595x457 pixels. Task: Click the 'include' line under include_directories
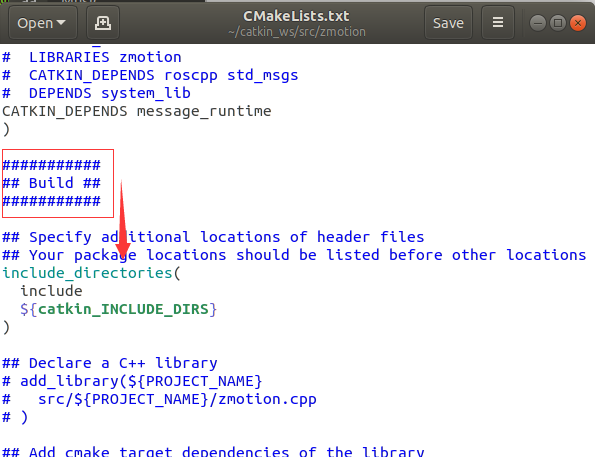[x=51, y=291]
